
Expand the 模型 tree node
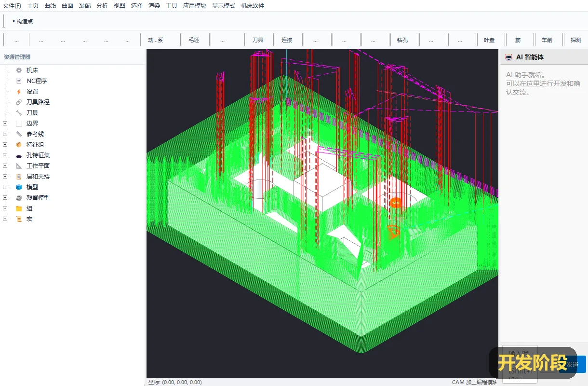point(5,187)
